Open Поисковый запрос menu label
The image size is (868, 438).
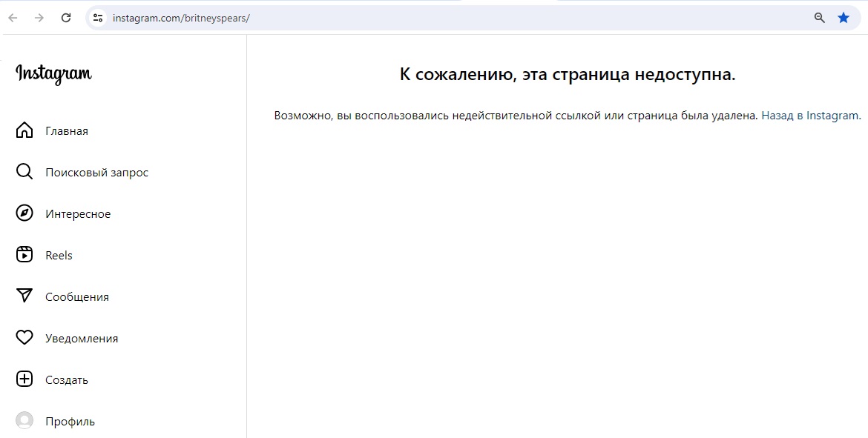pyautogui.click(x=97, y=173)
